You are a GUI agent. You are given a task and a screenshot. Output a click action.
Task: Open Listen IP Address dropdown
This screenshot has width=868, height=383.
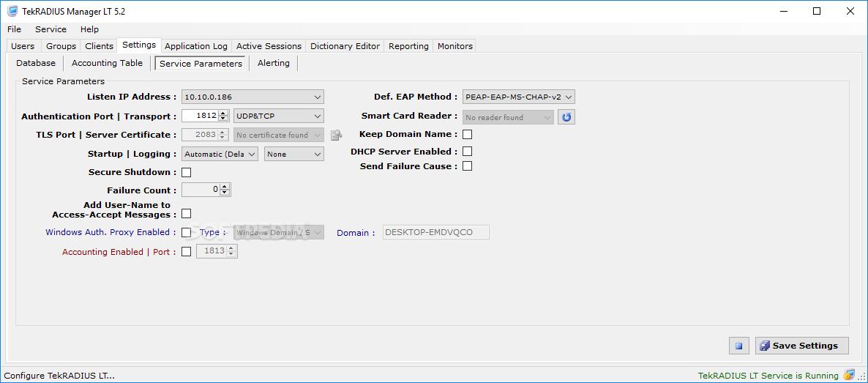coord(253,97)
